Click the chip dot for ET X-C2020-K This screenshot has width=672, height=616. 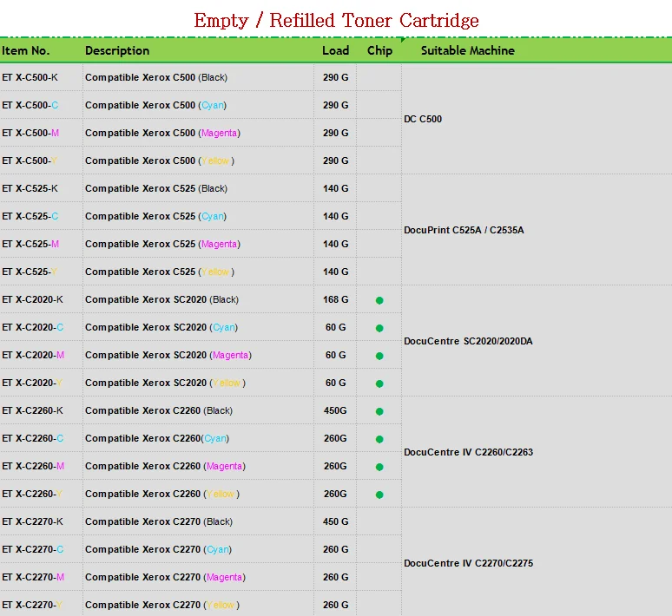(x=379, y=300)
